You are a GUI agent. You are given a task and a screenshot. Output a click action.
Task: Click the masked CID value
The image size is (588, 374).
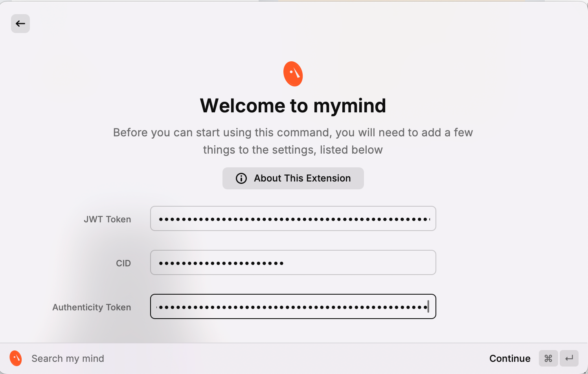[x=220, y=262]
